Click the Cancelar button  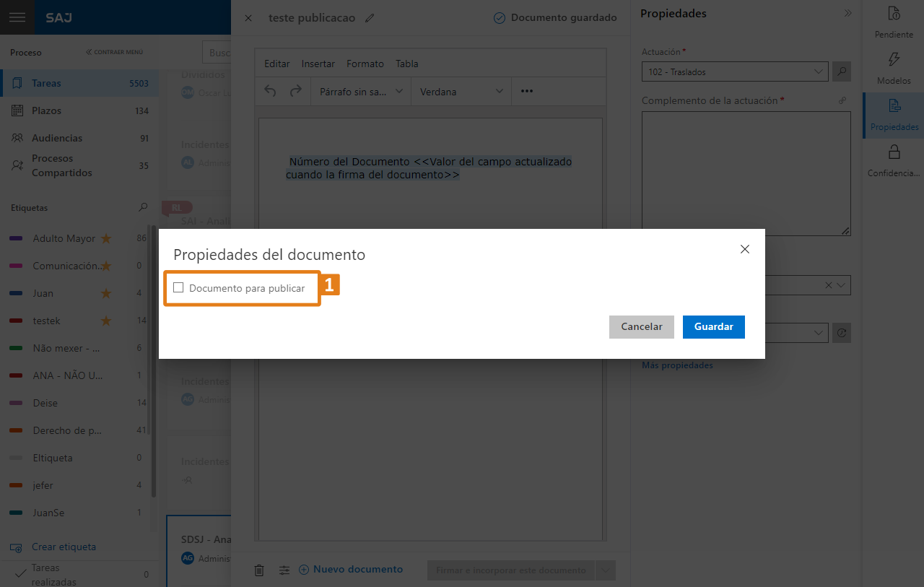pyautogui.click(x=642, y=327)
